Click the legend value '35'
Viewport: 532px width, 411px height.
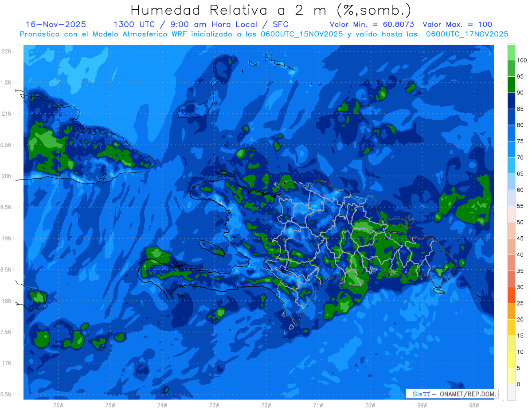point(520,271)
